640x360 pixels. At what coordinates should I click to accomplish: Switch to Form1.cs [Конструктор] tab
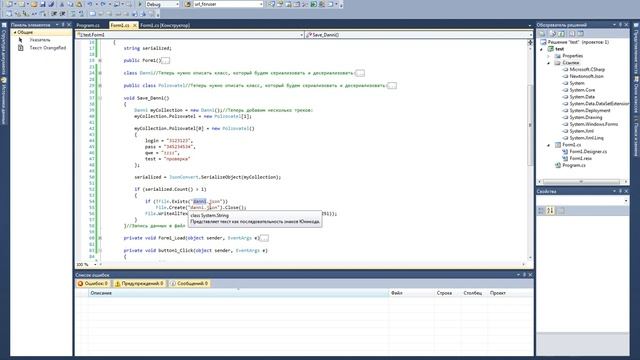tap(165, 25)
